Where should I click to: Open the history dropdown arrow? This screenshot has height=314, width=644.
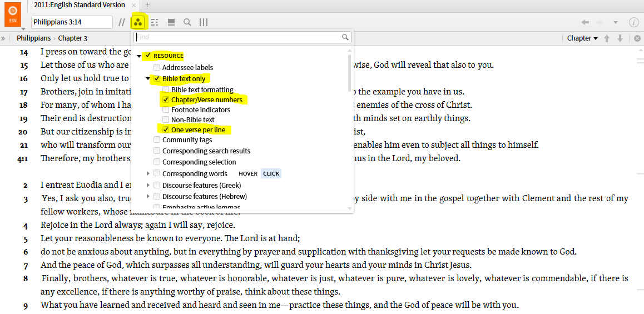tap(615, 22)
